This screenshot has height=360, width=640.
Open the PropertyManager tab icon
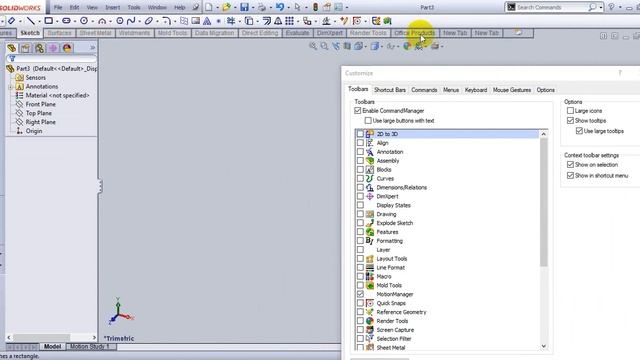coord(25,48)
